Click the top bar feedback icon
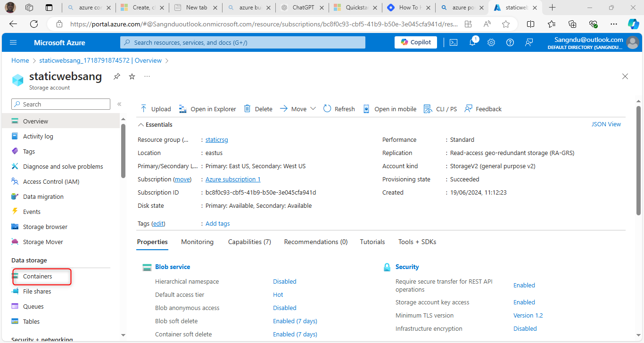Viewport: 644px width, 343px height. tap(529, 42)
